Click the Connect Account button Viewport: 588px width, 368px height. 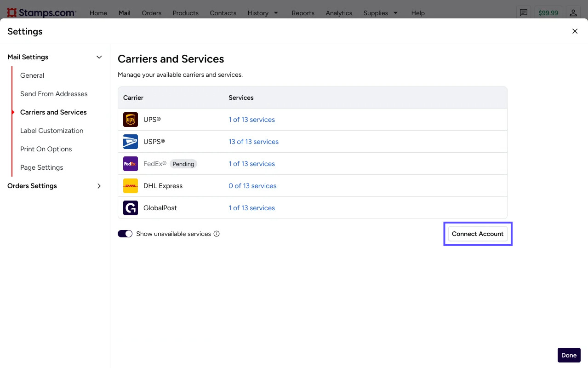(478, 234)
